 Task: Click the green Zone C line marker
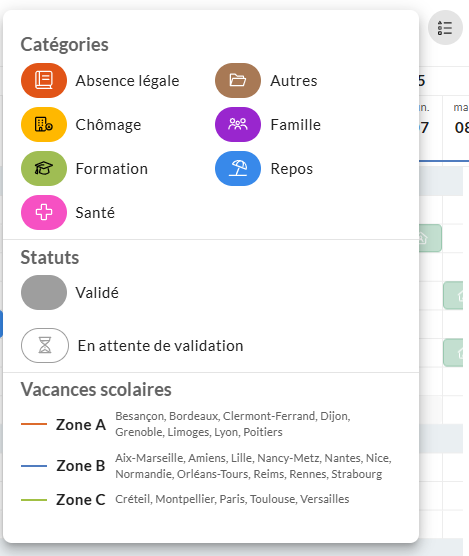34,500
